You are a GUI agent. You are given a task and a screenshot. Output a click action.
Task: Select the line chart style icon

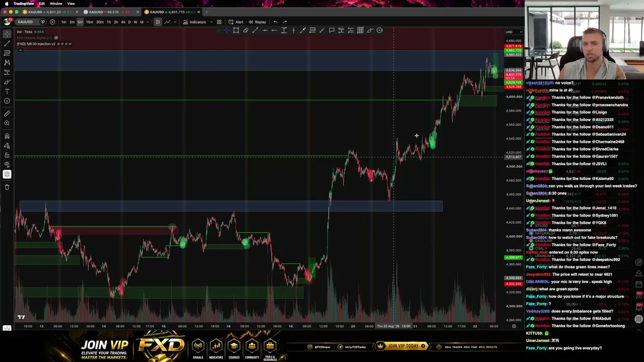[167, 22]
